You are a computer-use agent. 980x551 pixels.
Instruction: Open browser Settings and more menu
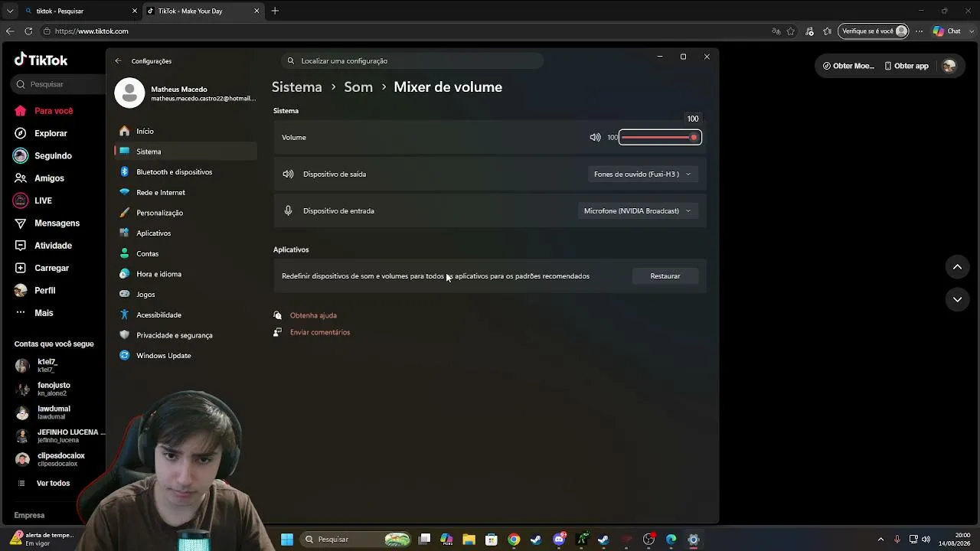[x=919, y=31]
